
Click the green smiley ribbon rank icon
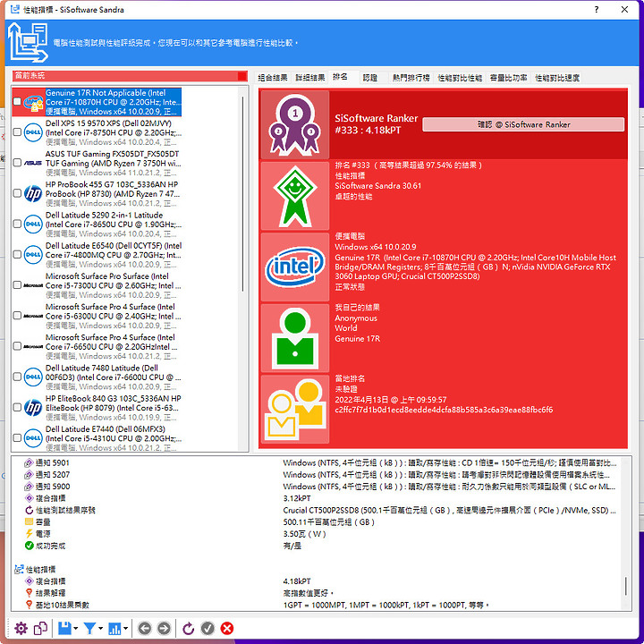[295, 196]
